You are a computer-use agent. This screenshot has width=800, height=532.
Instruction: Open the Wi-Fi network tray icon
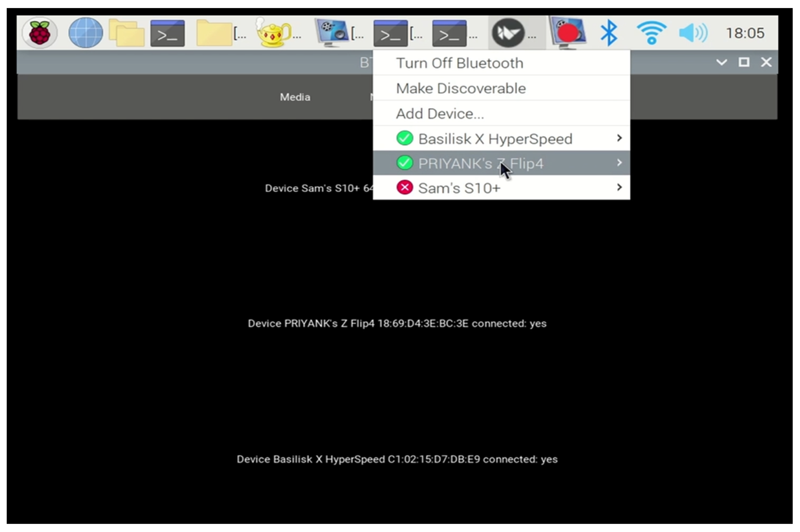tap(651, 33)
